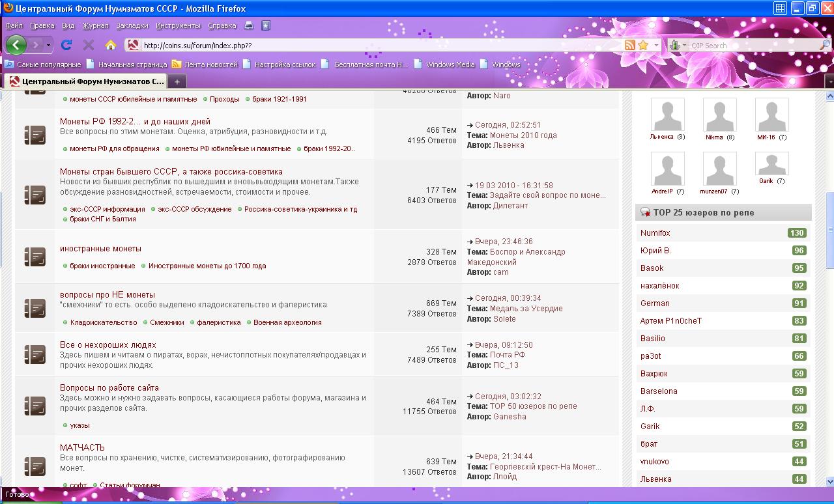834x504 pixels.
Task: Bookmark this page with the star icon
Action: coord(643,45)
